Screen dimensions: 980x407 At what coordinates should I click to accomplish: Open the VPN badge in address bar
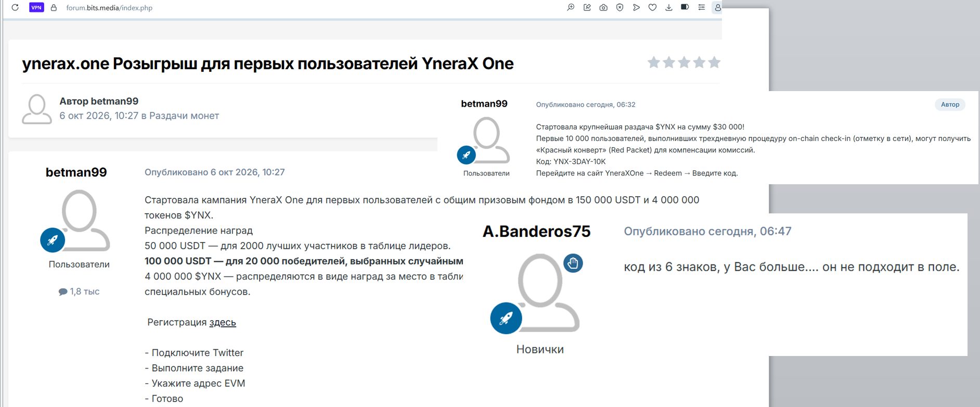[36, 7]
